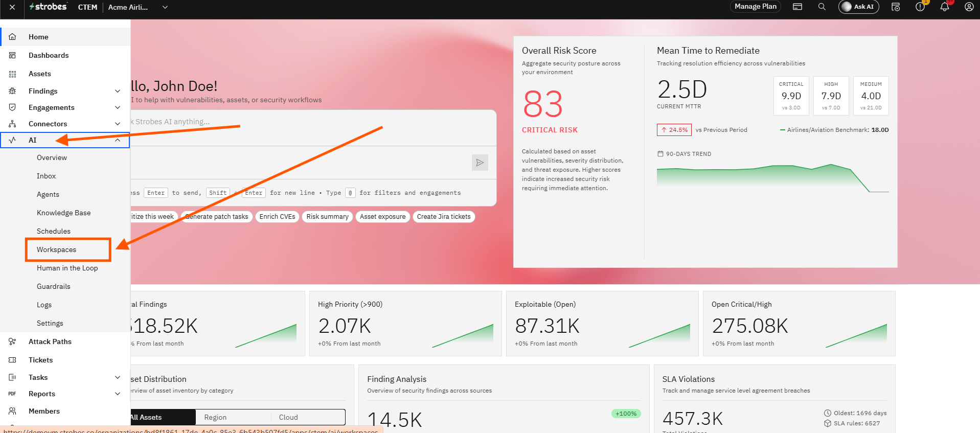Viewport: 980px width, 433px height.
Task: Expand the Connectors submenu chevron
Action: click(118, 124)
